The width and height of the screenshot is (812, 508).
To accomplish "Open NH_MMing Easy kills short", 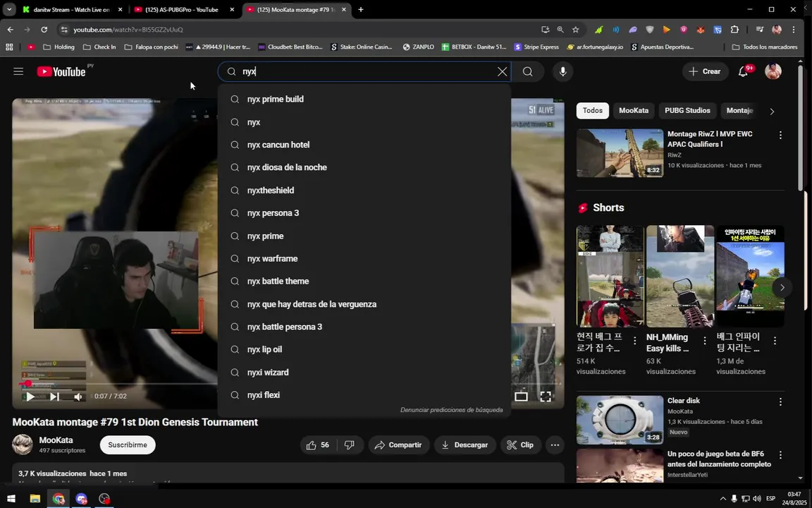I will click(x=680, y=276).
